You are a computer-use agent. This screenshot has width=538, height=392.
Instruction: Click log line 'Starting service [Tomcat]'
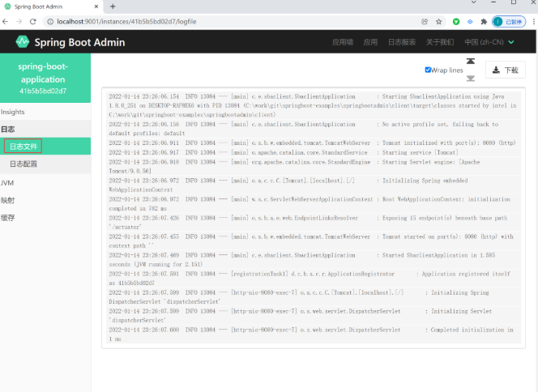[x=314, y=152]
